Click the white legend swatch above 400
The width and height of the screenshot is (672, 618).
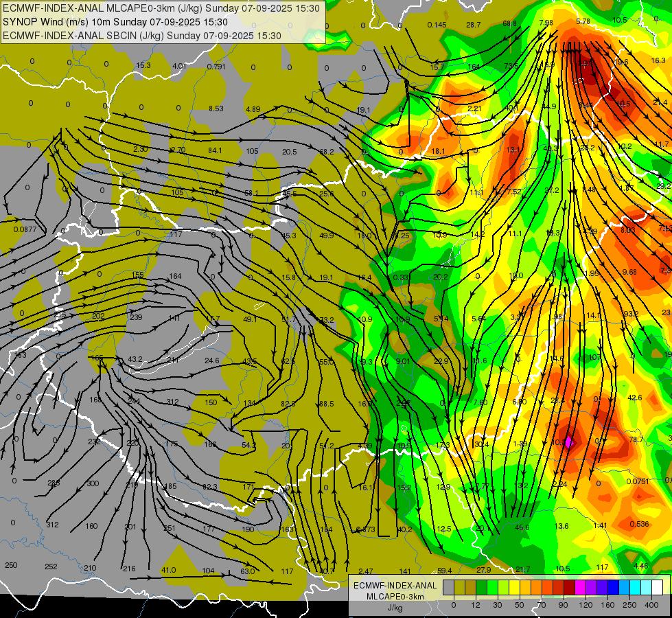(x=658, y=587)
